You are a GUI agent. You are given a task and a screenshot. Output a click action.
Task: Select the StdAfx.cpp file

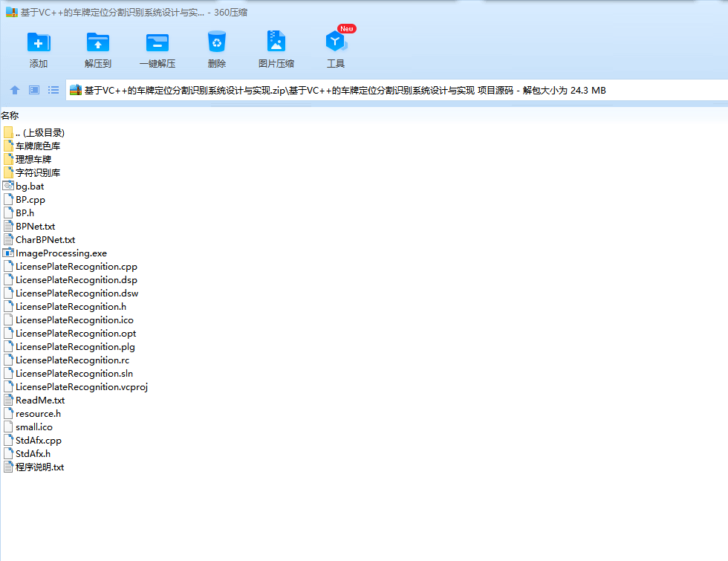click(x=33, y=441)
